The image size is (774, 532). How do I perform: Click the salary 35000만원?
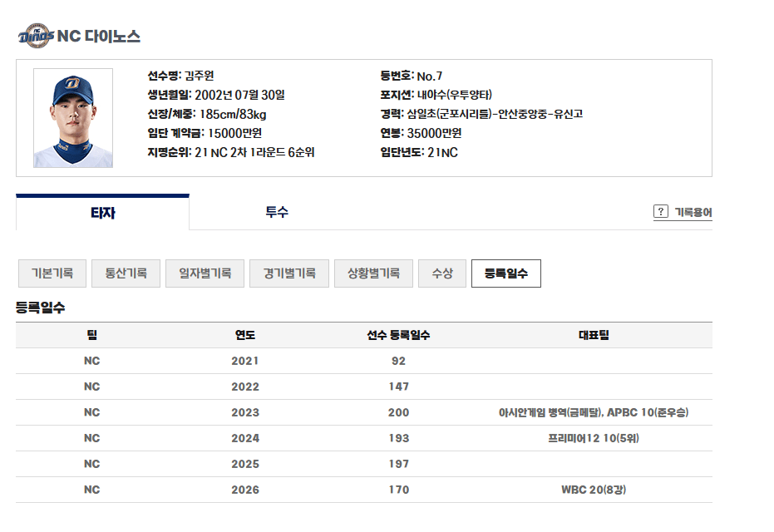[434, 133]
